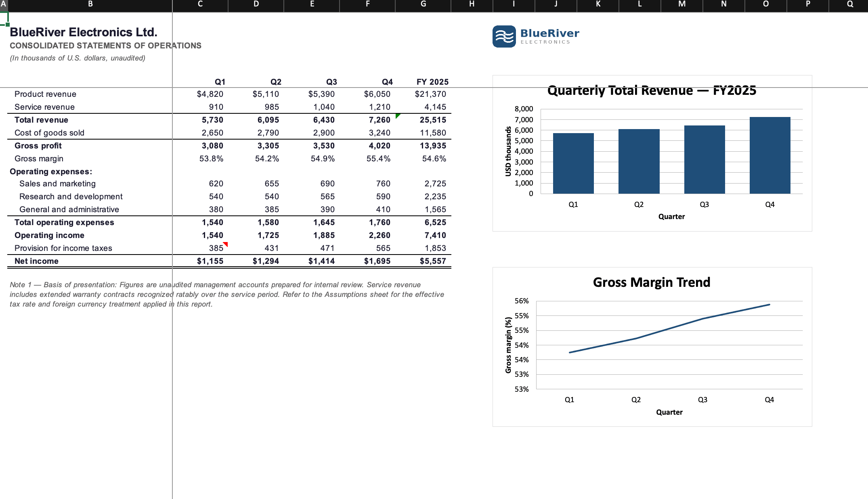Viewport: 868px width, 499px height.
Task: Click the Gross margin (%) axis label
Action: pyautogui.click(x=508, y=345)
